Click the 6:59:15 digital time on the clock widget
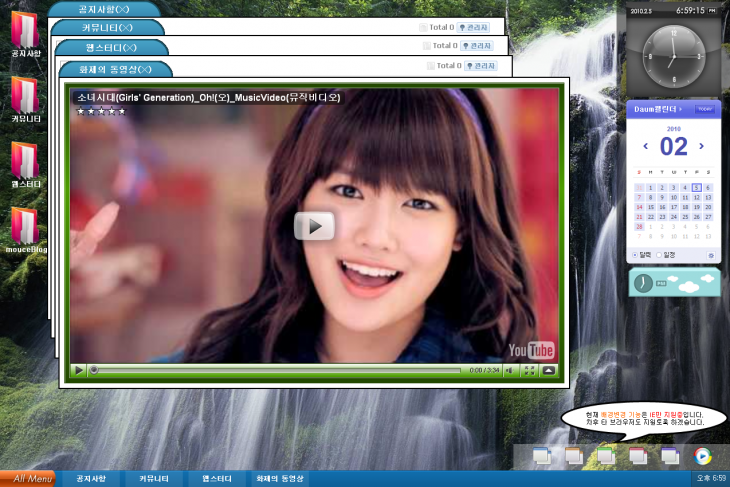The width and height of the screenshot is (730, 487). point(690,10)
